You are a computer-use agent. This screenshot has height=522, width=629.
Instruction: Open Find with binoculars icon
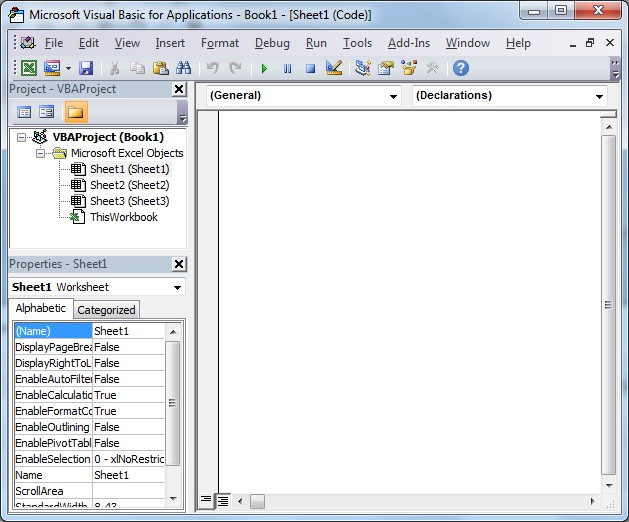183,68
